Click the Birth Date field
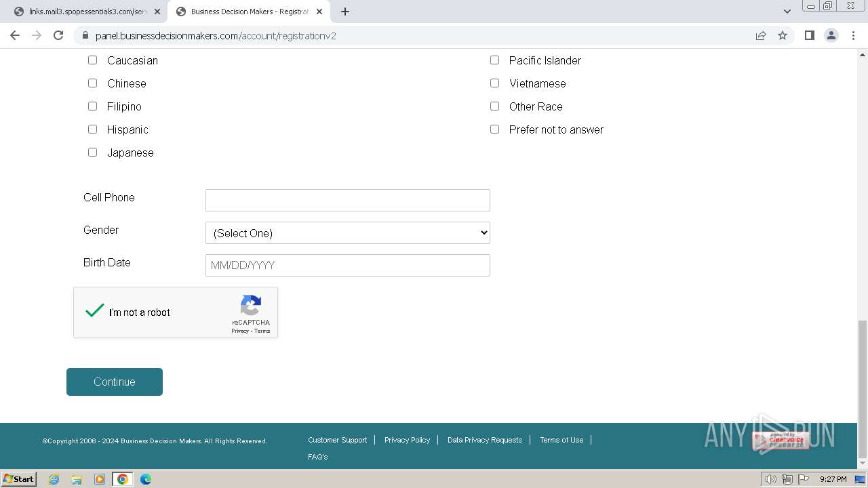The width and height of the screenshot is (868, 488). pos(347,265)
